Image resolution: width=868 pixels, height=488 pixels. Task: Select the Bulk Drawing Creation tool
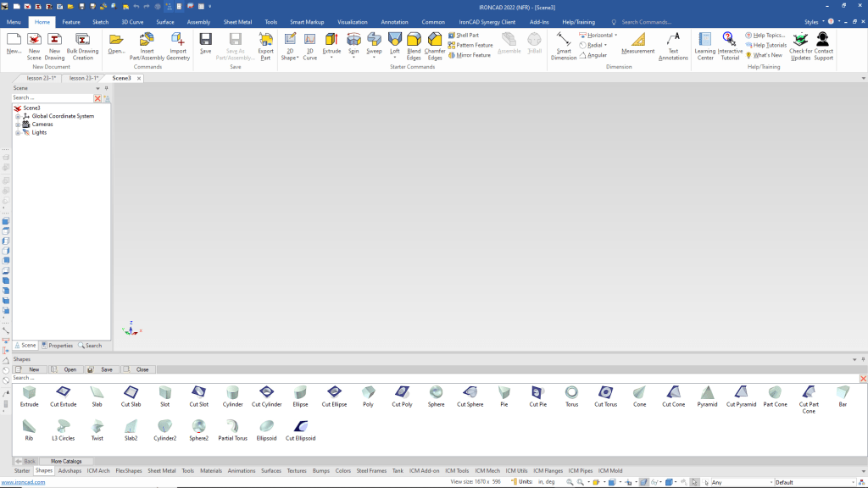[82, 39]
